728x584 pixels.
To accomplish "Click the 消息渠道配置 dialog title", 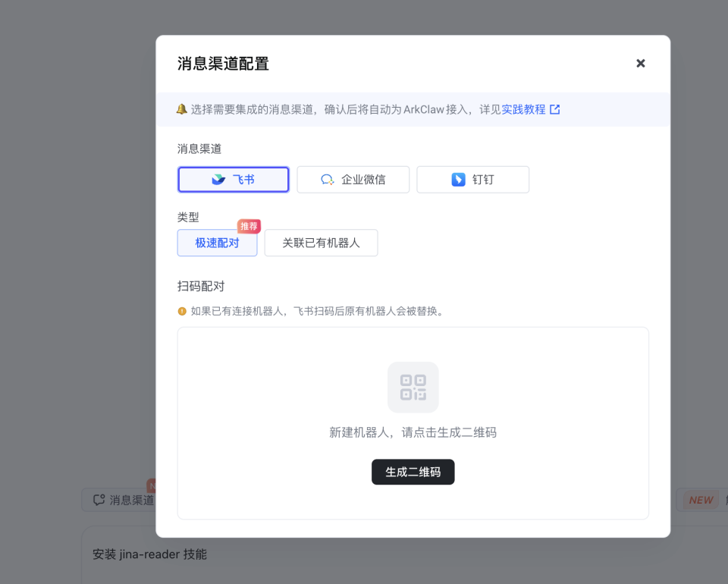I will pos(223,64).
